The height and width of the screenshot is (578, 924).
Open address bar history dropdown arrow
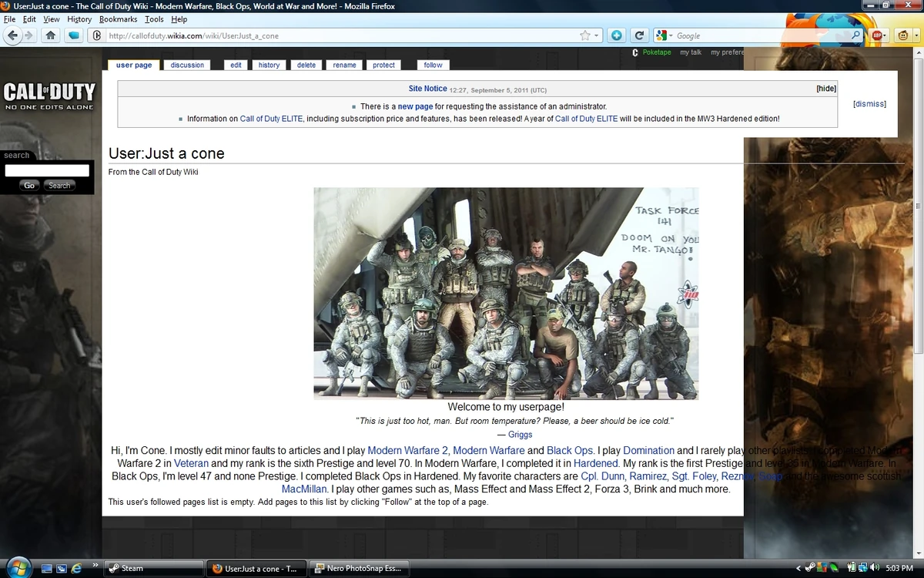(x=596, y=35)
